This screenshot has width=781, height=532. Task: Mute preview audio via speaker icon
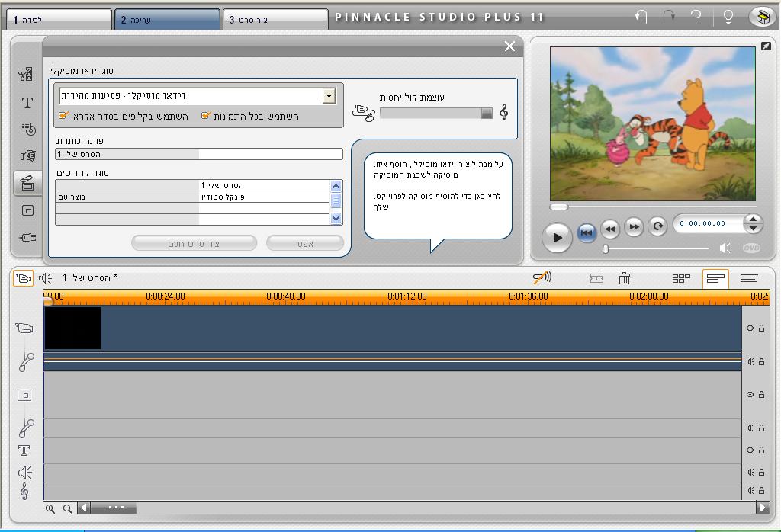[x=725, y=248]
